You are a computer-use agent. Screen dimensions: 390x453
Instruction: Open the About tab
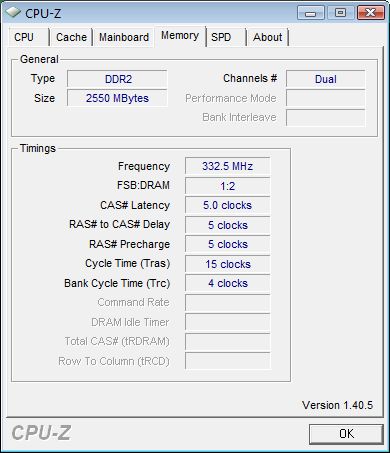(268, 37)
